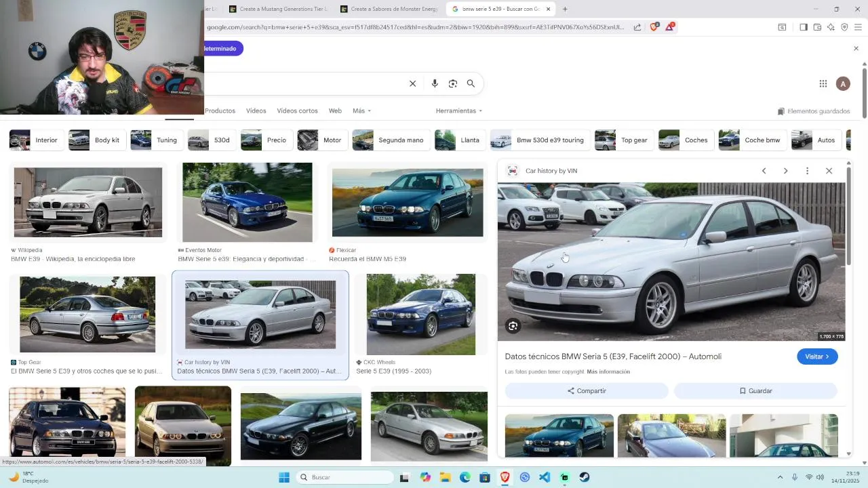
Task: Switch to Create a Mustang Generations Tier browser tab
Action: (x=279, y=9)
